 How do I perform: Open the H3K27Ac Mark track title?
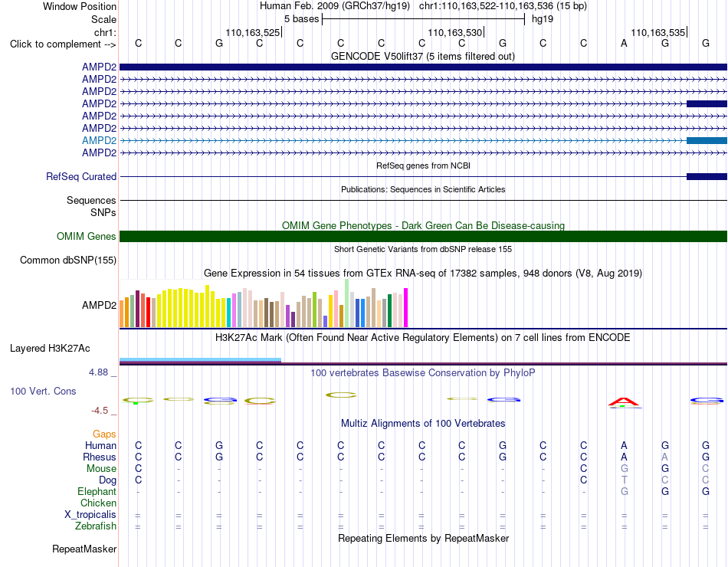pyautogui.click(x=423, y=338)
